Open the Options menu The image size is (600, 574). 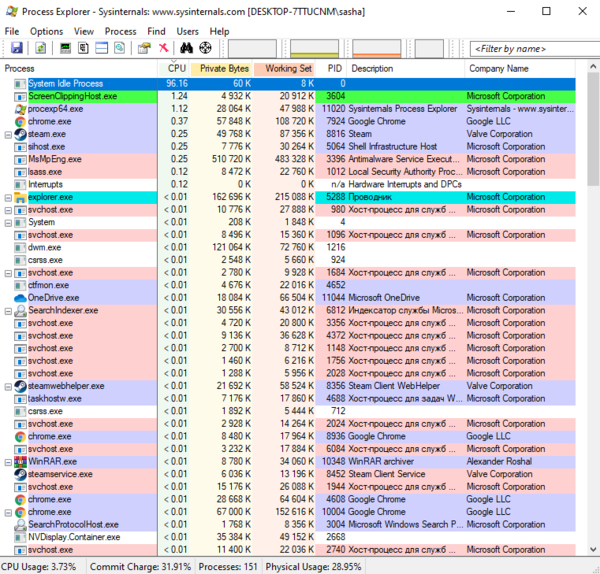click(46, 31)
